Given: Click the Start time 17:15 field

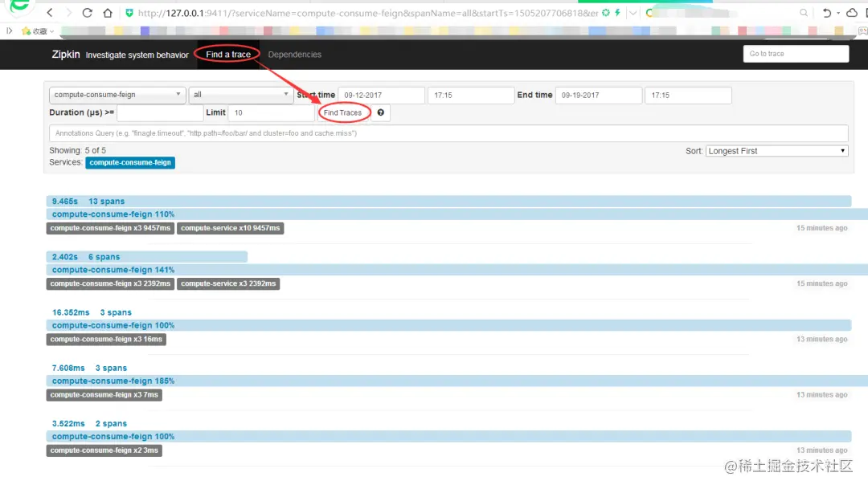Looking at the screenshot, I should coord(470,95).
